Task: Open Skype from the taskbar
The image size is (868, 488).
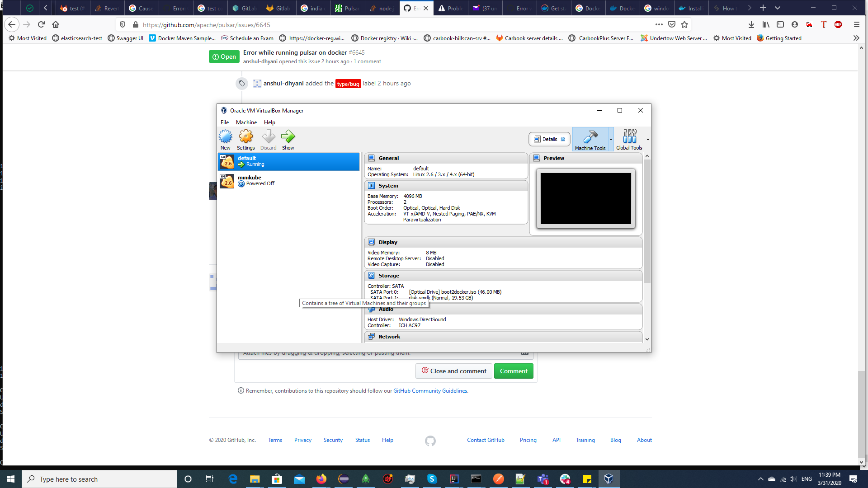Action: point(432,479)
